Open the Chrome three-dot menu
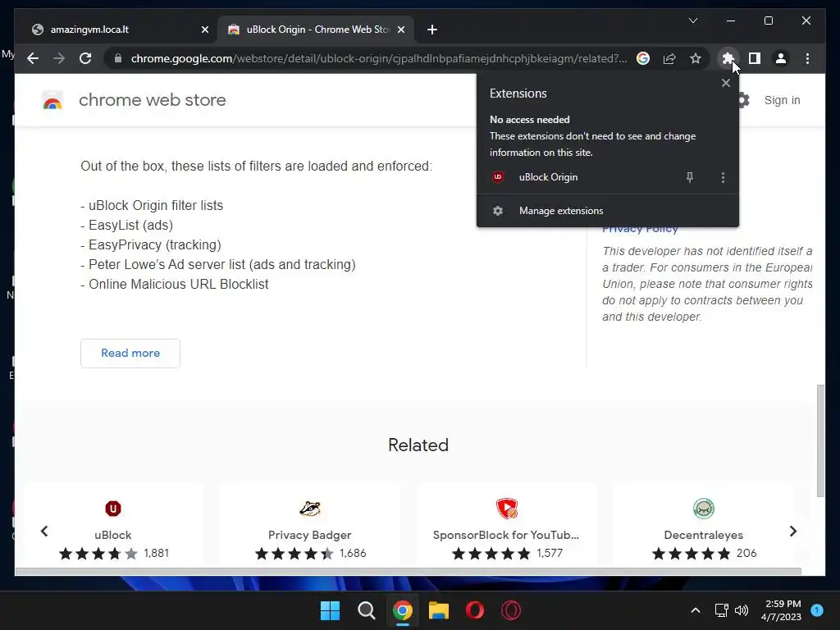This screenshot has height=630, width=840. coord(807,58)
